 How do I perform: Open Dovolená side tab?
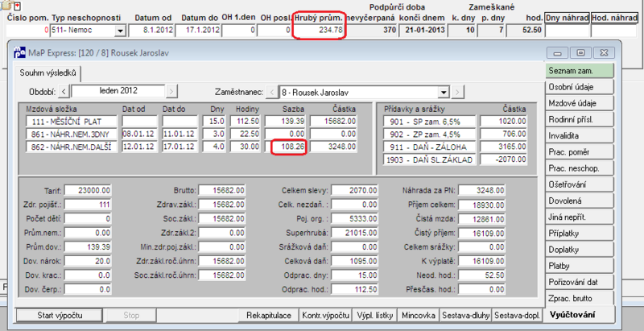pyautogui.click(x=580, y=201)
